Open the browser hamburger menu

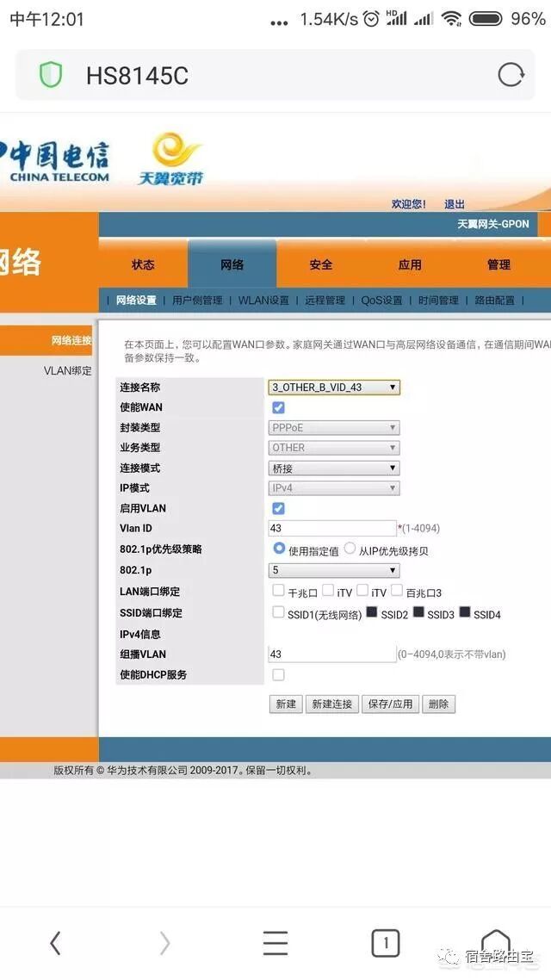275,943
